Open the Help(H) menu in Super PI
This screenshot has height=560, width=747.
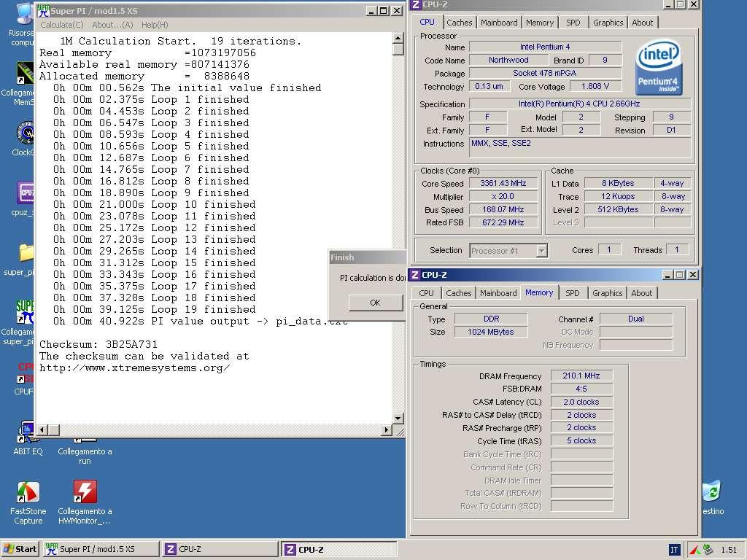click(155, 25)
